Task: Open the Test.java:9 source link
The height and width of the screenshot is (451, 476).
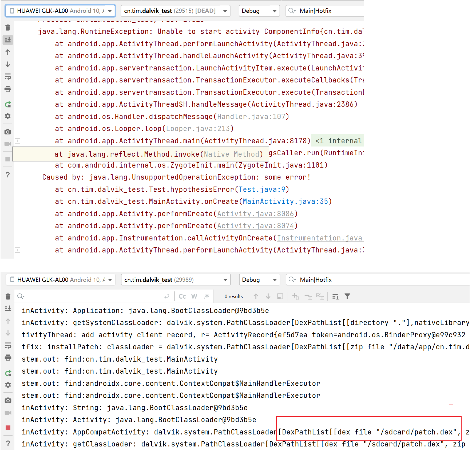Action: pyautogui.click(x=262, y=189)
